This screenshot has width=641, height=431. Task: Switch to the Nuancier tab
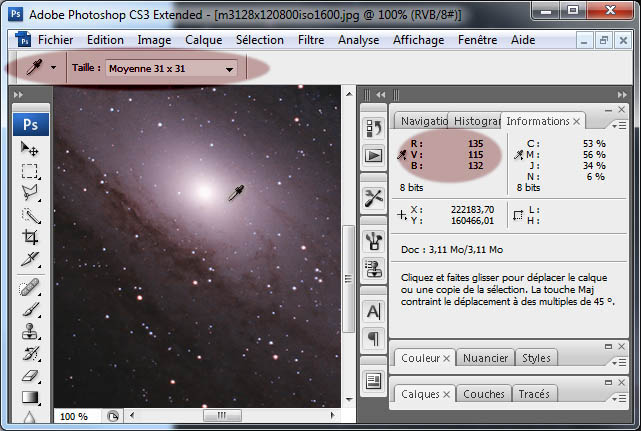485,358
